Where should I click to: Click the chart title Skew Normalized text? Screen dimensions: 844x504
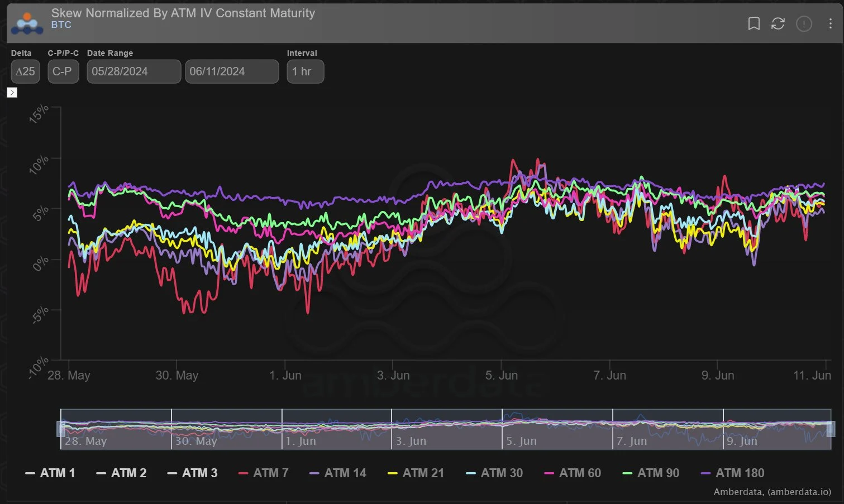[183, 13]
